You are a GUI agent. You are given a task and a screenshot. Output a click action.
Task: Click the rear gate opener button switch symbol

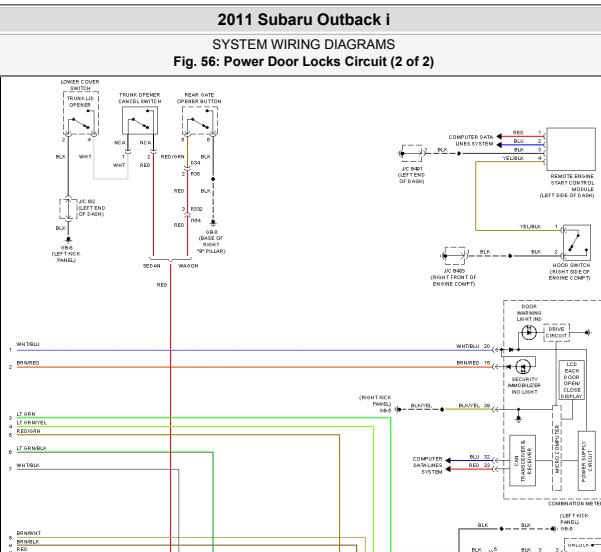(200, 120)
